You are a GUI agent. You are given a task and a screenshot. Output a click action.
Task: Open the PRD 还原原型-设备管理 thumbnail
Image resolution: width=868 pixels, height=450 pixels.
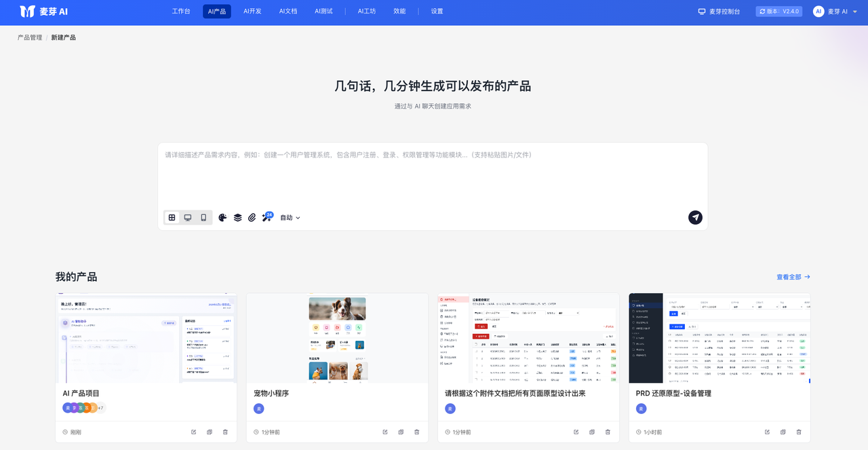719,338
